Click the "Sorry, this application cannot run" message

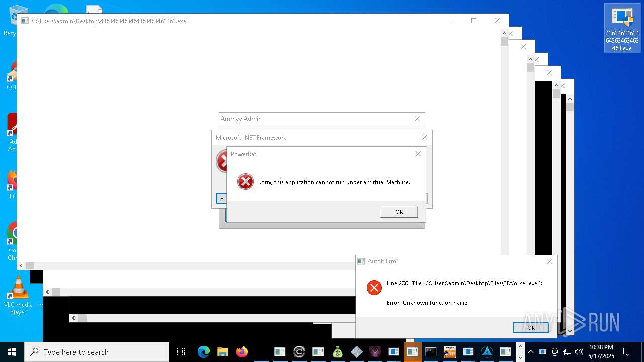(334, 182)
